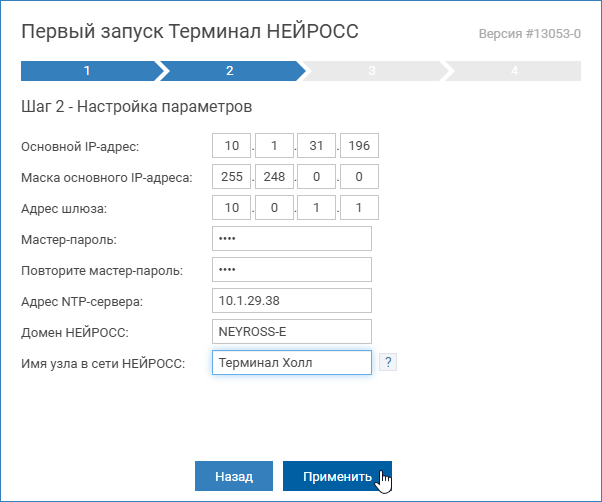Focus the third IP octet field 31
The width and height of the screenshot is (602, 502).
(x=317, y=146)
